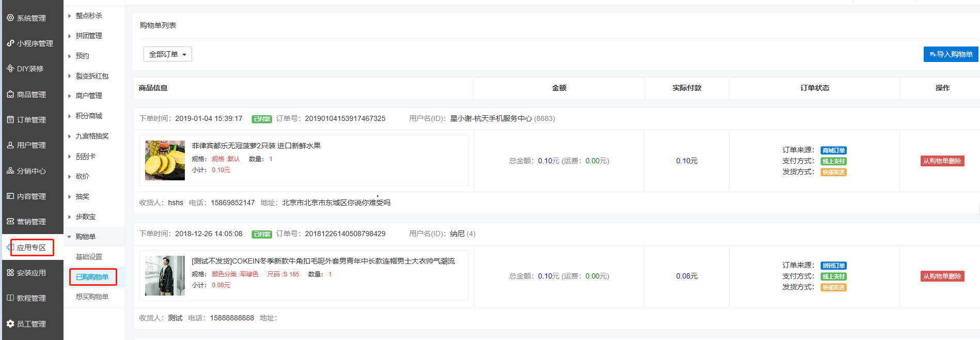Screen dimensions: 980x340
Task: Click the 小程序管理 sidebar icon
Action: [10, 43]
